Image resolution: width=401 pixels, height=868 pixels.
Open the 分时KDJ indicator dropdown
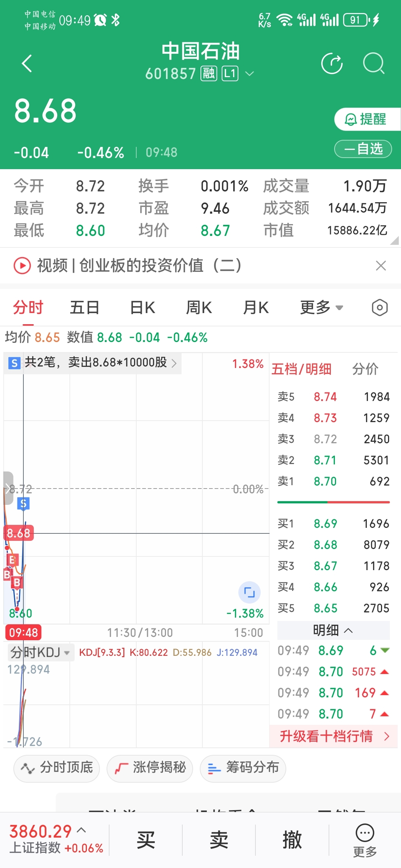[x=40, y=652]
